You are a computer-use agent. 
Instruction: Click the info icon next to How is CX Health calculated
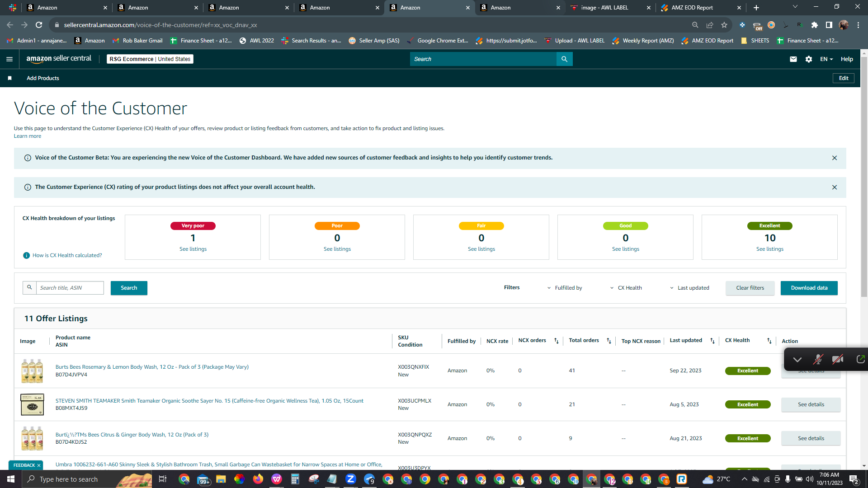(x=26, y=255)
